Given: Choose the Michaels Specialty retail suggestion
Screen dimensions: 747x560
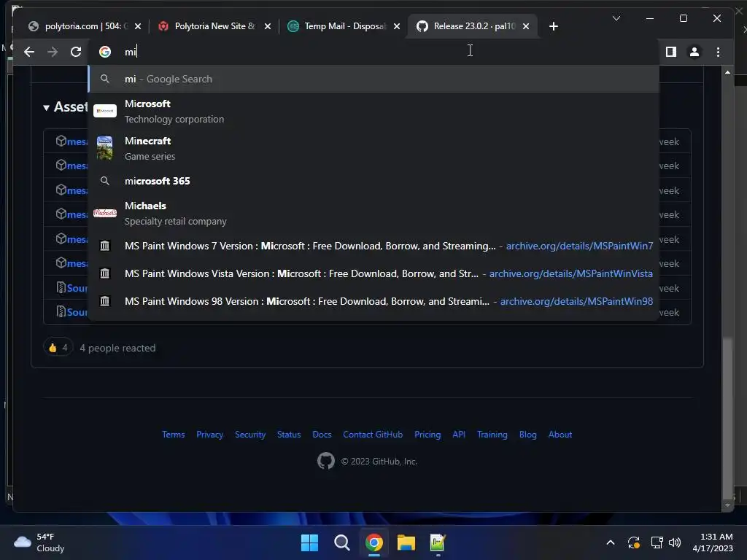Looking at the screenshot, I should (x=373, y=214).
